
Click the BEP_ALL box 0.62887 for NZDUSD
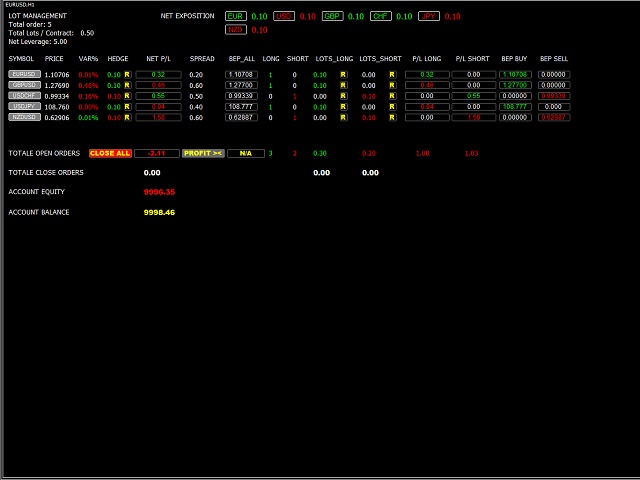tap(241, 117)
